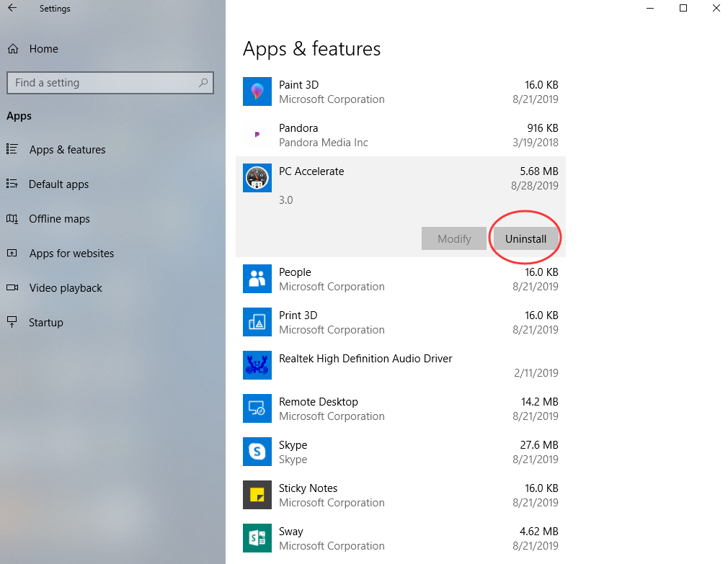Screen dimensions: 728x564
Task: Select Realtek High Definition Audio Driver name
Action: (365, 359)
